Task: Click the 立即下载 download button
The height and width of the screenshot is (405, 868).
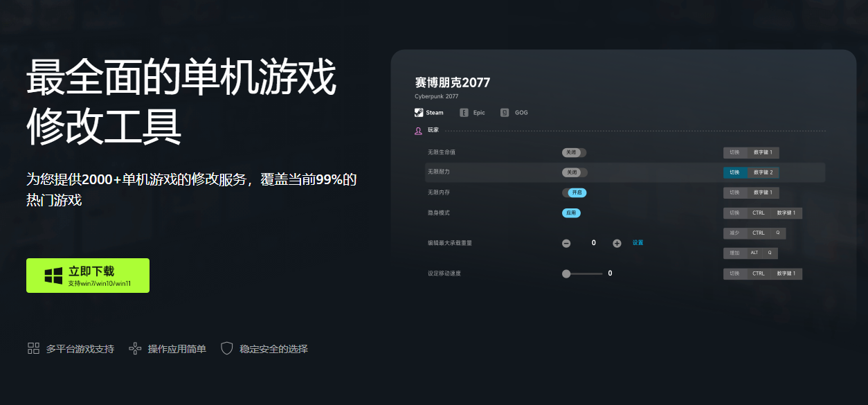Action: (x=88, y=276)
